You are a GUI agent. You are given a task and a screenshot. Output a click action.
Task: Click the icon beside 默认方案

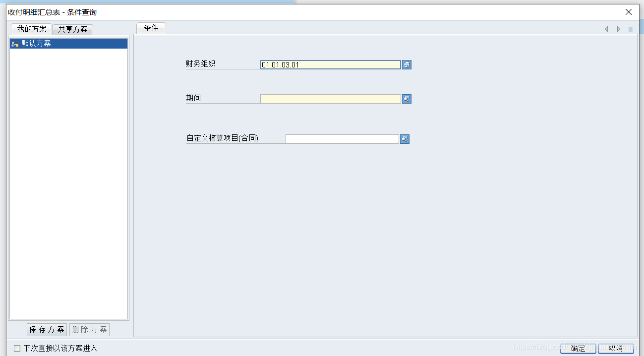(x=15, y=44)
